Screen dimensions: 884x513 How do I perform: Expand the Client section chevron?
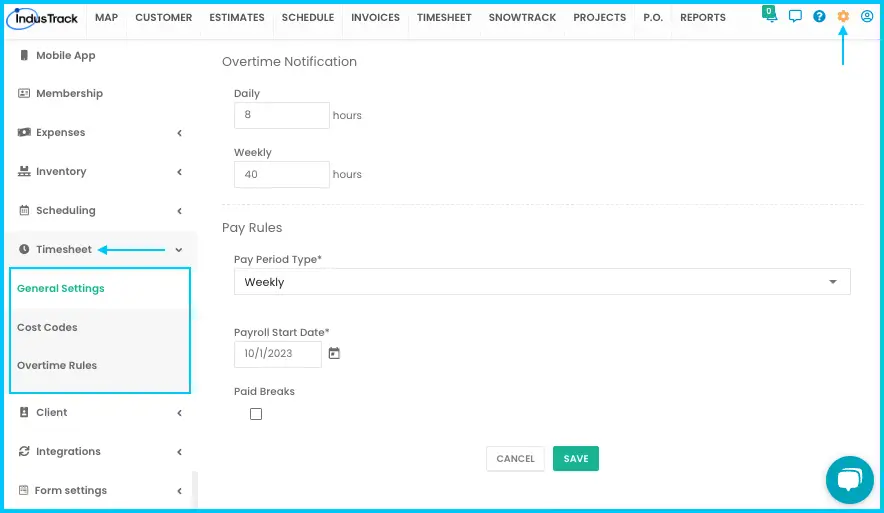(179, 413)
